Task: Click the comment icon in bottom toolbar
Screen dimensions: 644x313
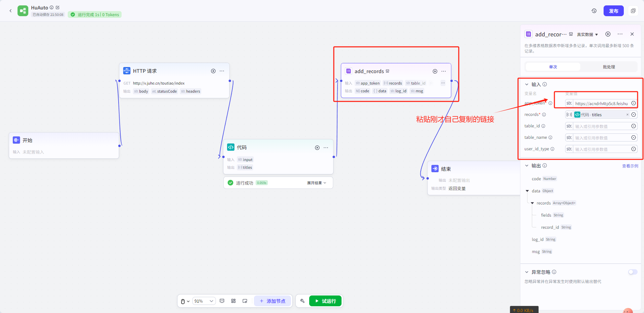Action: (x=222, y=301)
